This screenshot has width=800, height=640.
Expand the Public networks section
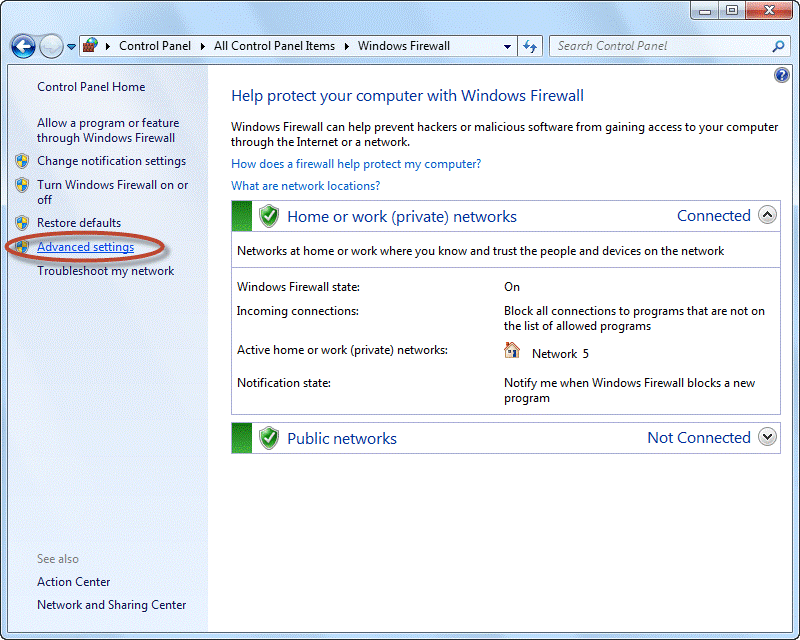pyautogui.click(x=768, y=437)
